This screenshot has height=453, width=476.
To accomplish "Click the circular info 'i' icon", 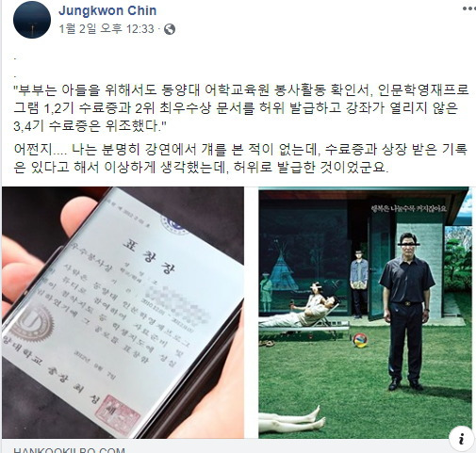I will [x=461, y=438].
